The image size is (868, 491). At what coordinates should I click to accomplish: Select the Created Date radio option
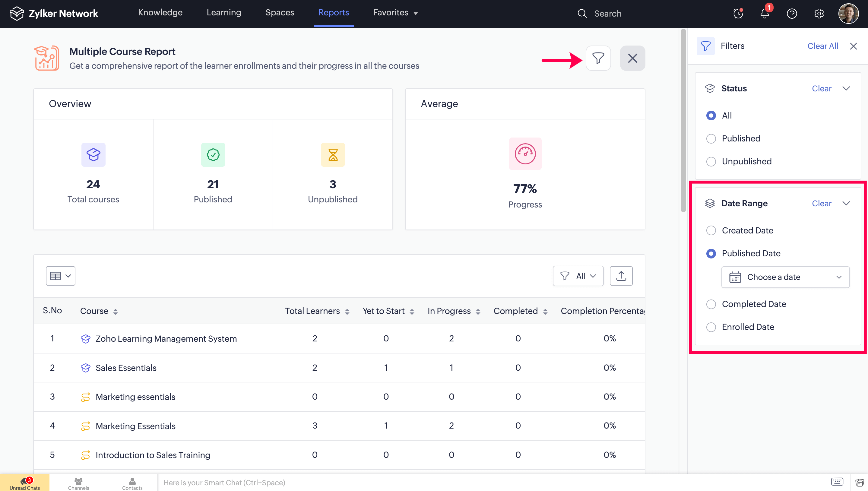click(x=711, y=230)
